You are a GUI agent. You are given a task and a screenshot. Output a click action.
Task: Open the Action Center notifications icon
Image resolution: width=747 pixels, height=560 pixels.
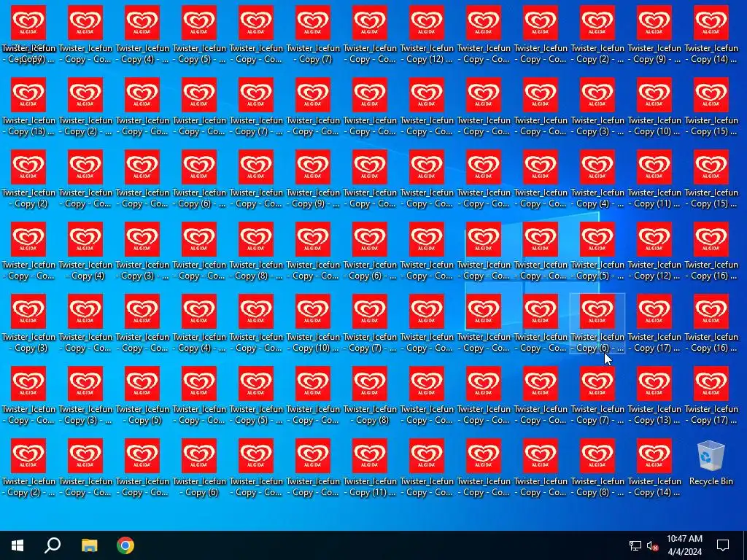click(x=723, y=545)
